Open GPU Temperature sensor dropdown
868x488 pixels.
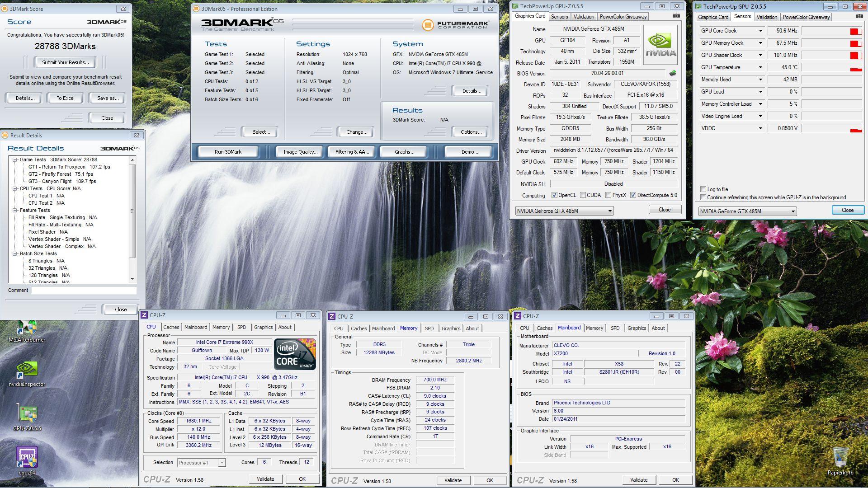click(760, 67)
